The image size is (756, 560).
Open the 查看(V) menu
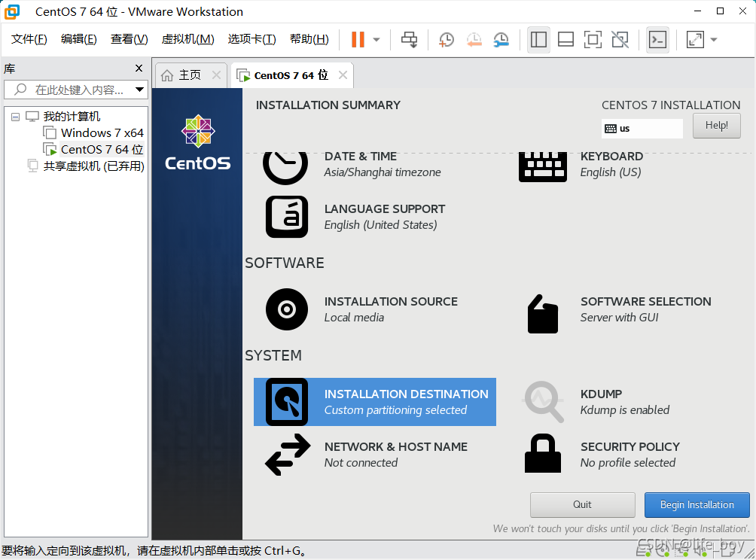click(129, 39)
